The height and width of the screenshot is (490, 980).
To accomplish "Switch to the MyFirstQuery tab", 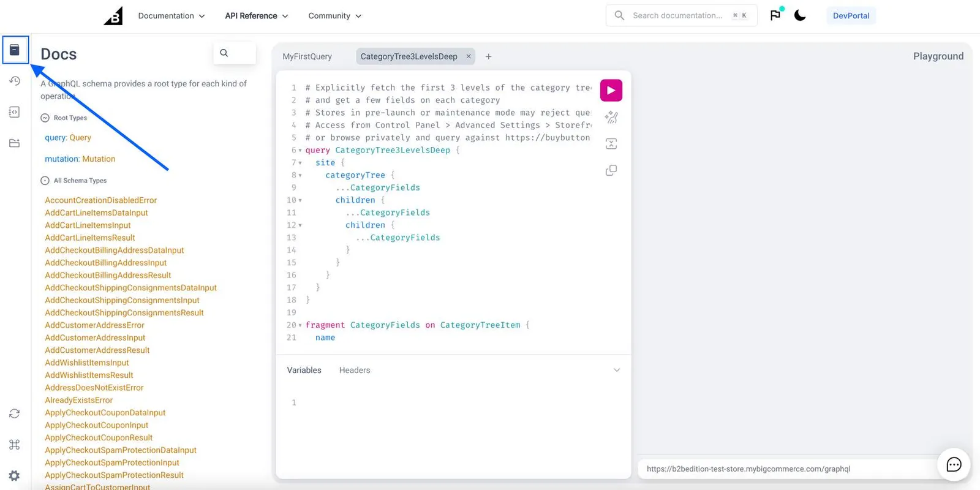I will (307, 56).
